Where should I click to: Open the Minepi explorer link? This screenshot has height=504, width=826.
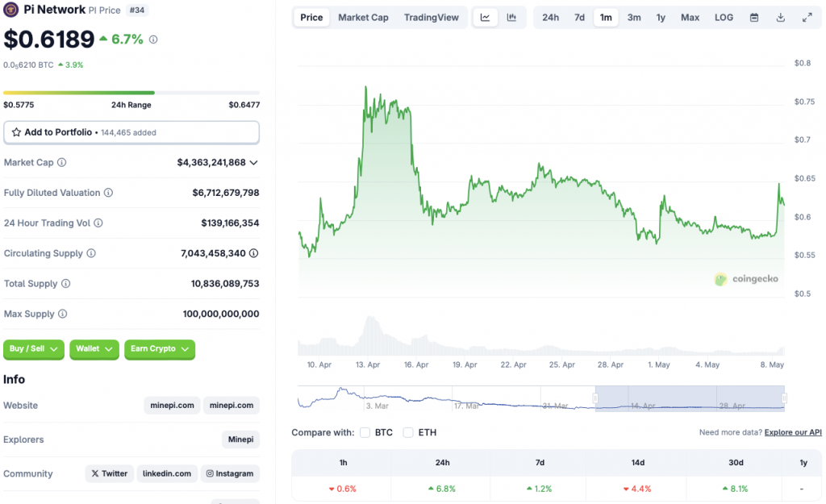pos(240,439)
